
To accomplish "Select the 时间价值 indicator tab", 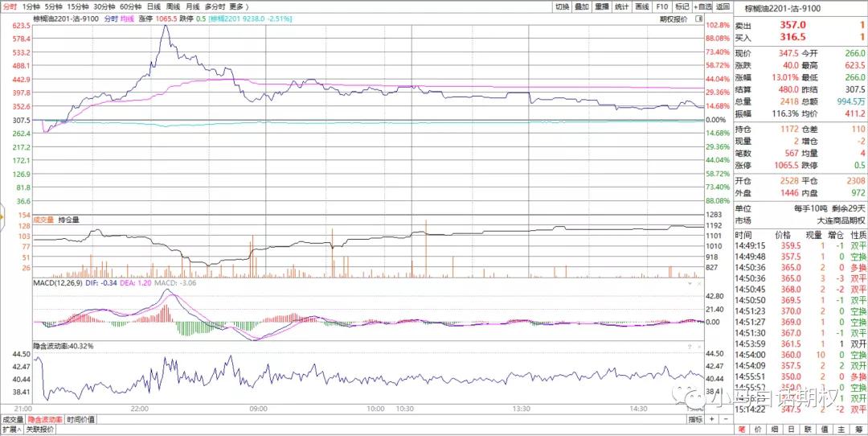I will click(80, 419).
